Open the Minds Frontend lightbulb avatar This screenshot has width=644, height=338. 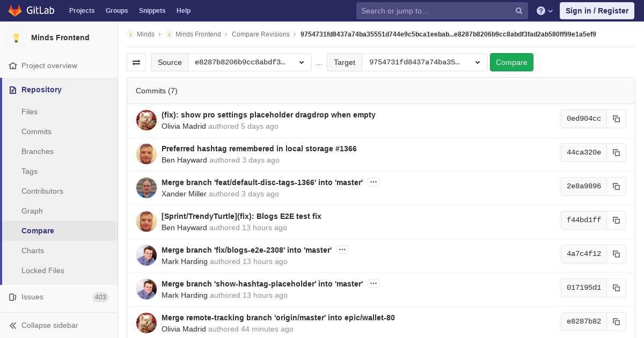click(x=16, y=38)
